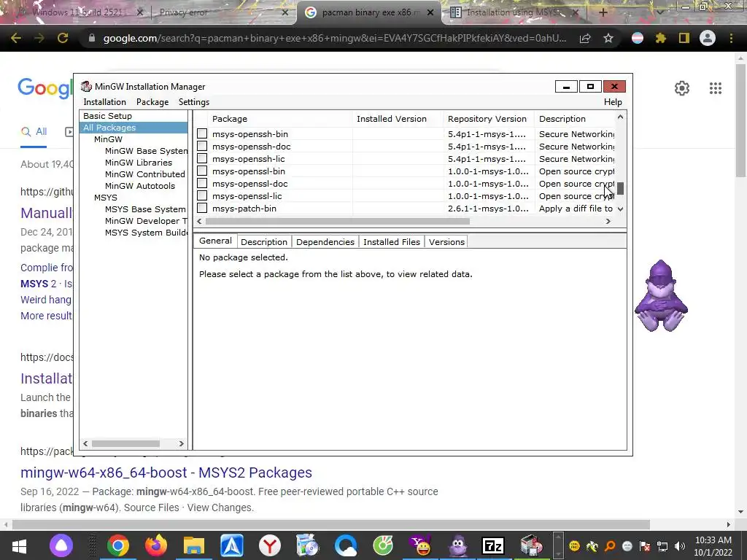Select MinGW Autotools category
747x560 pixels.
point(140,186)
